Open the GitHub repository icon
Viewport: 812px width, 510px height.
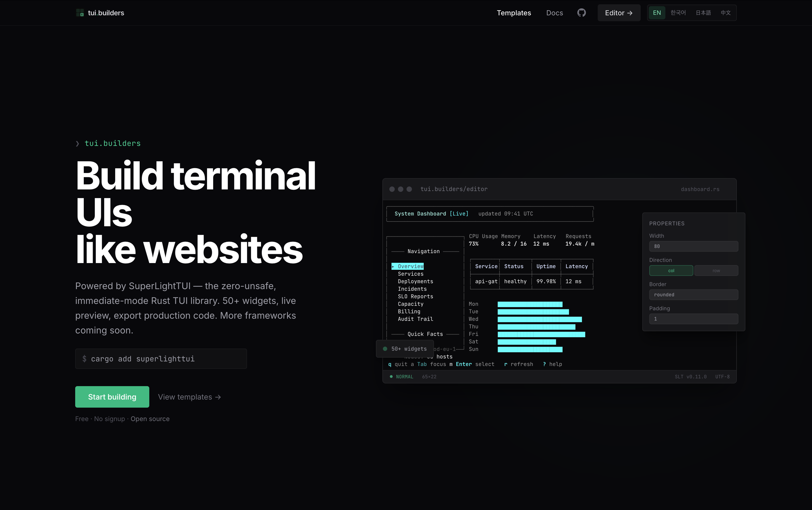pos(581,13)
